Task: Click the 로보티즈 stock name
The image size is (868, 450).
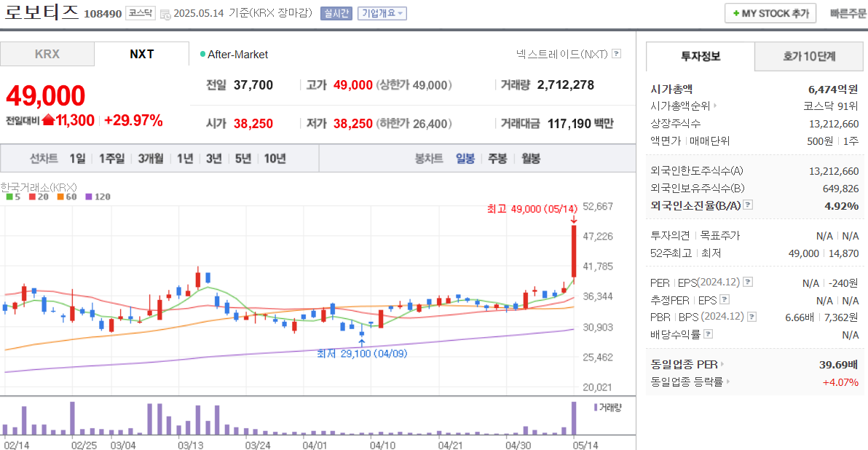Action: (x=42, y=12)
